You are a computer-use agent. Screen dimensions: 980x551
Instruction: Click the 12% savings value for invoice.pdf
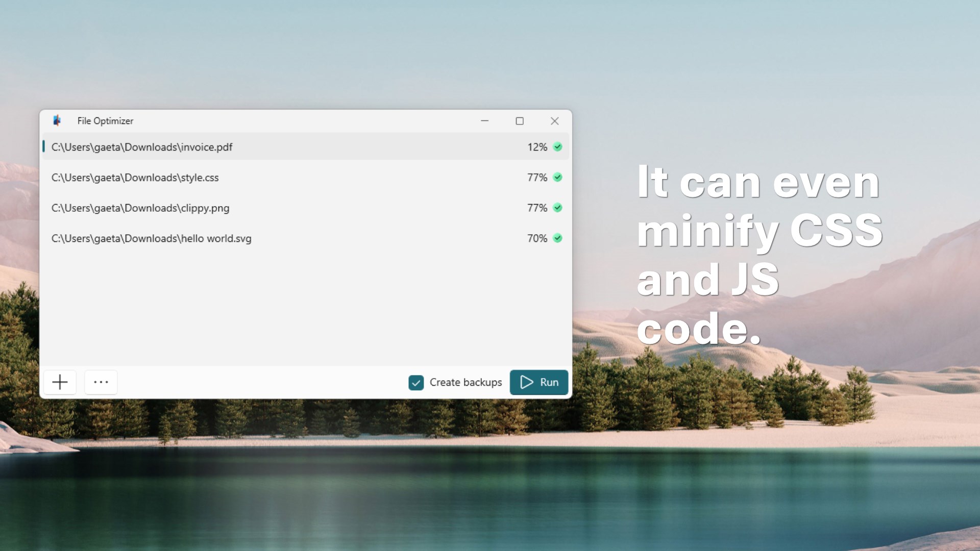click(537, 147)
